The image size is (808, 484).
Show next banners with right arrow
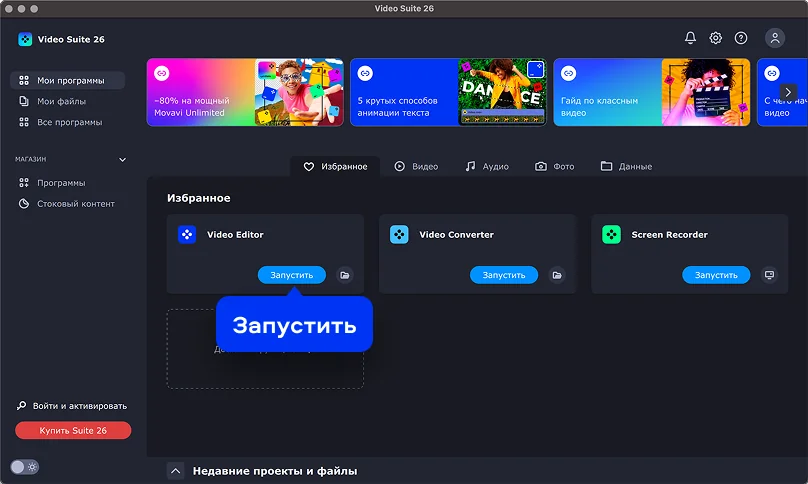788,92
